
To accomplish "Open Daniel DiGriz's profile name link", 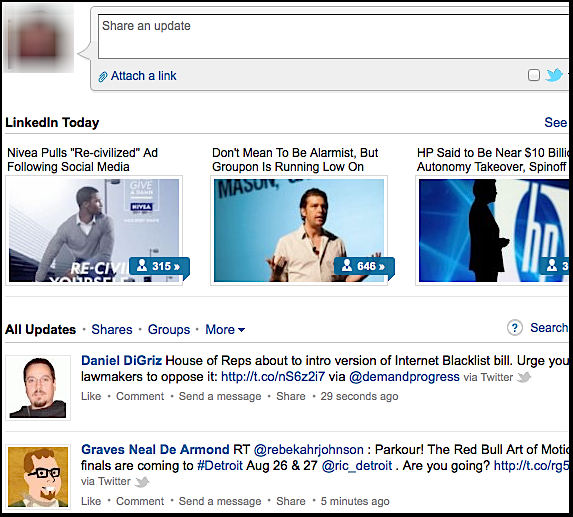I will click(121, 361).
